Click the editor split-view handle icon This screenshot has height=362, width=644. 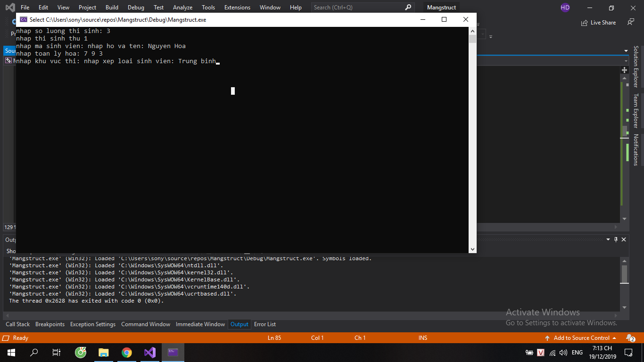click(624, 70)
